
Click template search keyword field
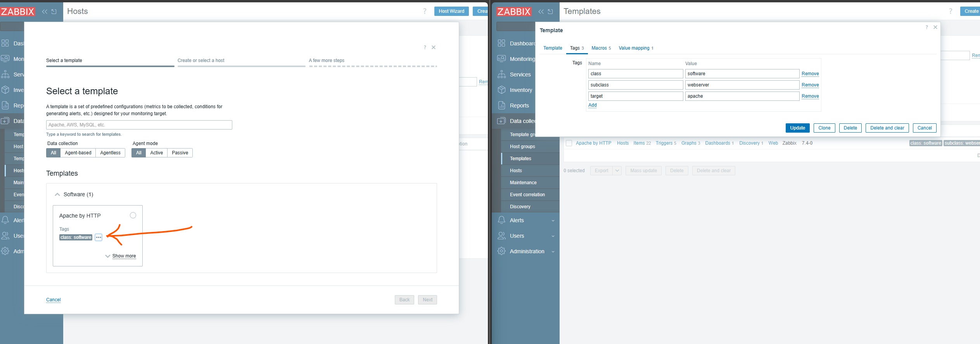[x=139, y=125]
